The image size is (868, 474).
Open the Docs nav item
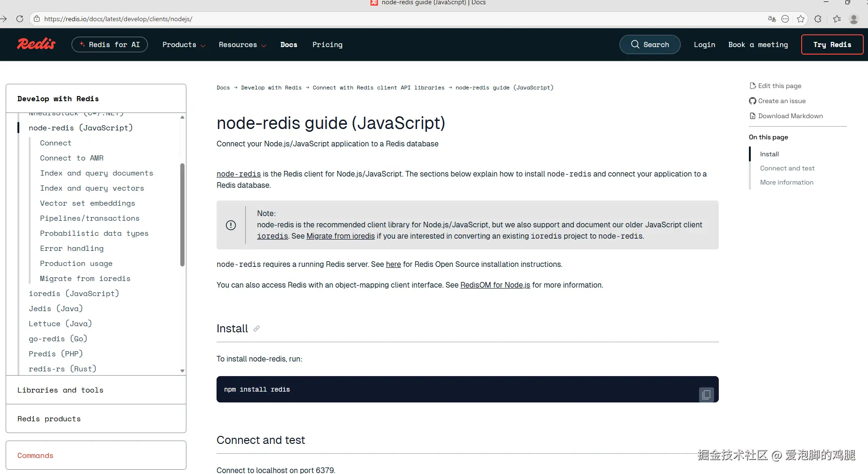(x=289, y=45)
